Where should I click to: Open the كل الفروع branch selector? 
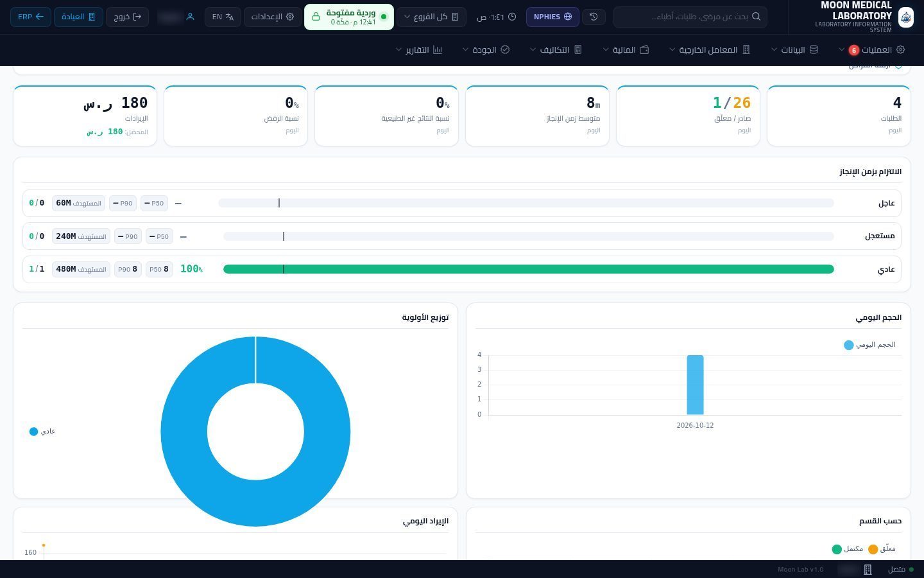click(431, 17)
